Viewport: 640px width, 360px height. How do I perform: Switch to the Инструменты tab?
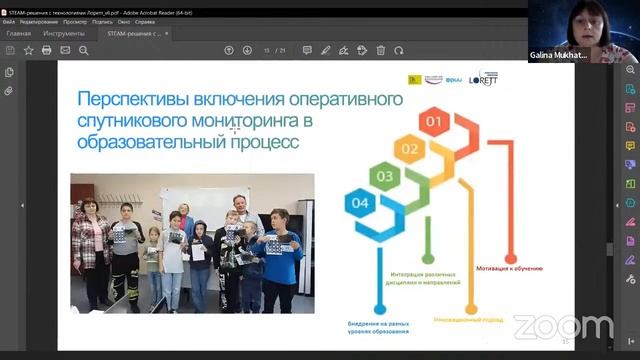pyautogui.click(x=64, y=33)
